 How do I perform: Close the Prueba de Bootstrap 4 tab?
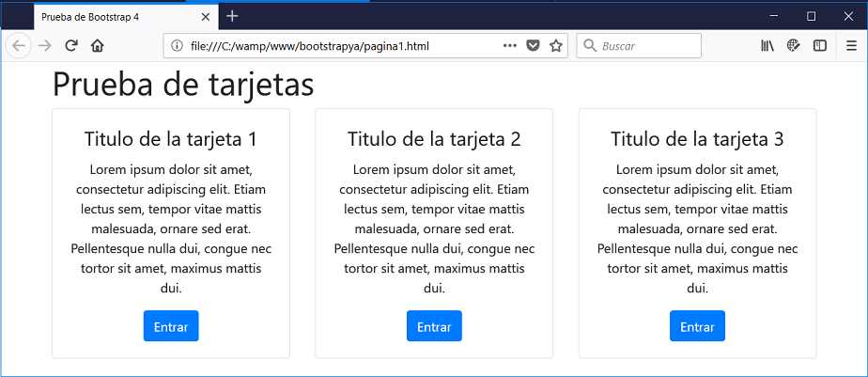click(x=206, y=17)
